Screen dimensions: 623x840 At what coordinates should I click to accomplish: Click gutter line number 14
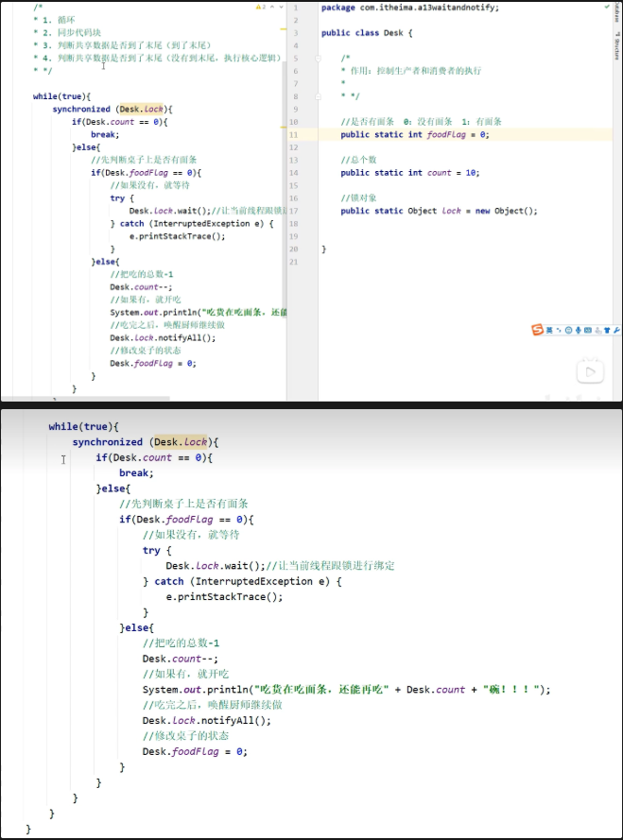tap(293, 173)
